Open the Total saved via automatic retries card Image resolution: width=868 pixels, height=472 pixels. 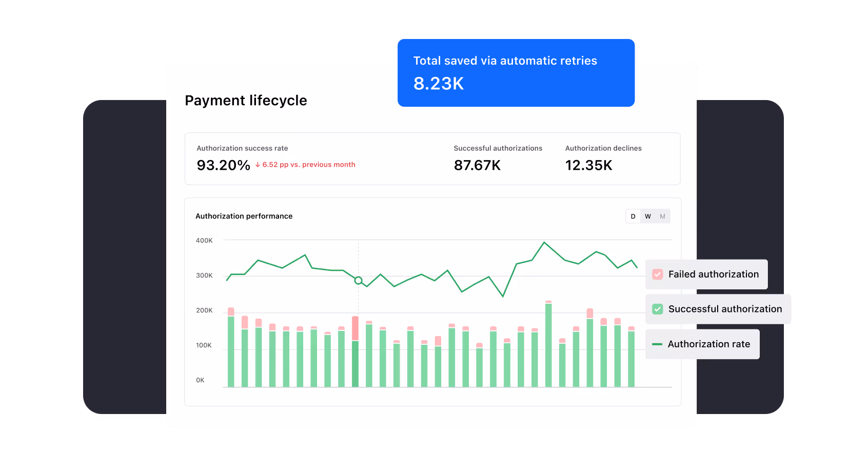click(516, 73)
